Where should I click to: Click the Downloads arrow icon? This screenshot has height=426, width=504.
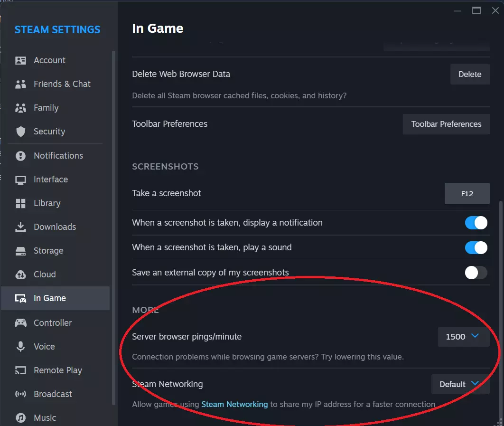click(20, 227)
